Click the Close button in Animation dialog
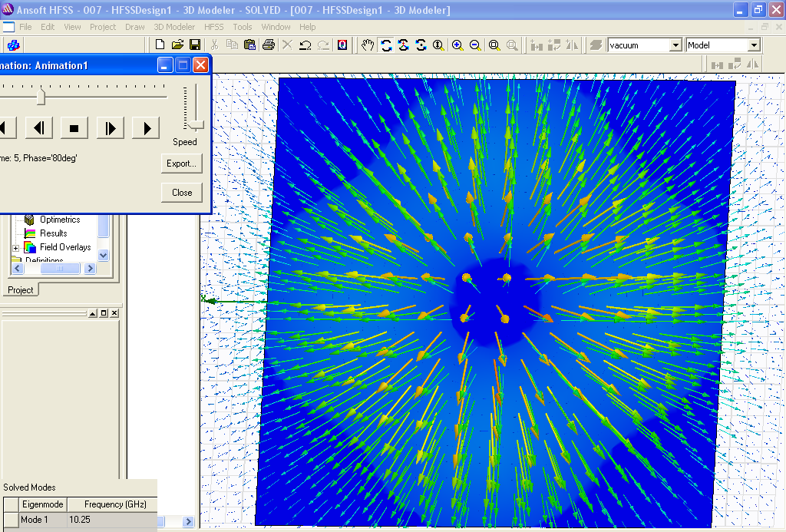Screen dimensions: 786x532 [x=181, y=193]
